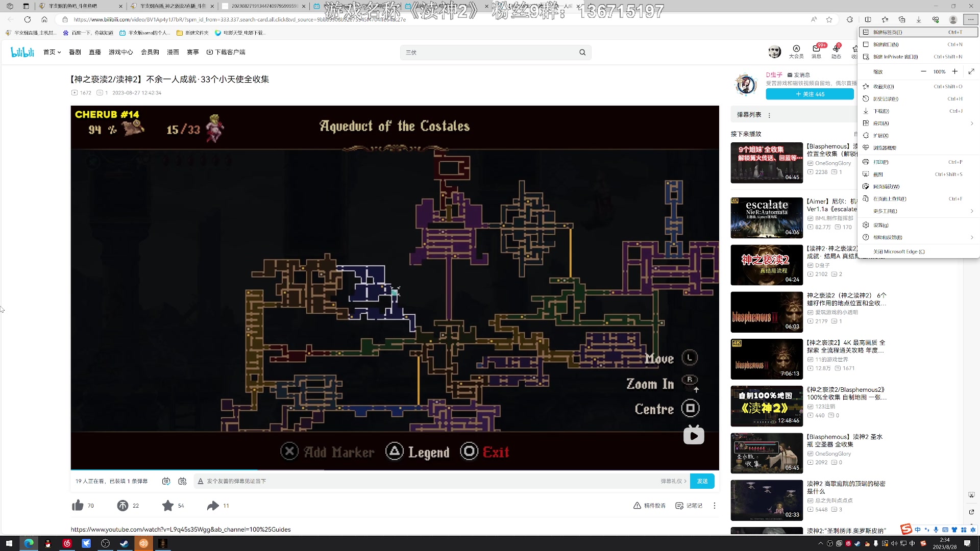Click the video progress bar
Image resolution: width=980 pixels, height=551 pixels.
point(395,469)
